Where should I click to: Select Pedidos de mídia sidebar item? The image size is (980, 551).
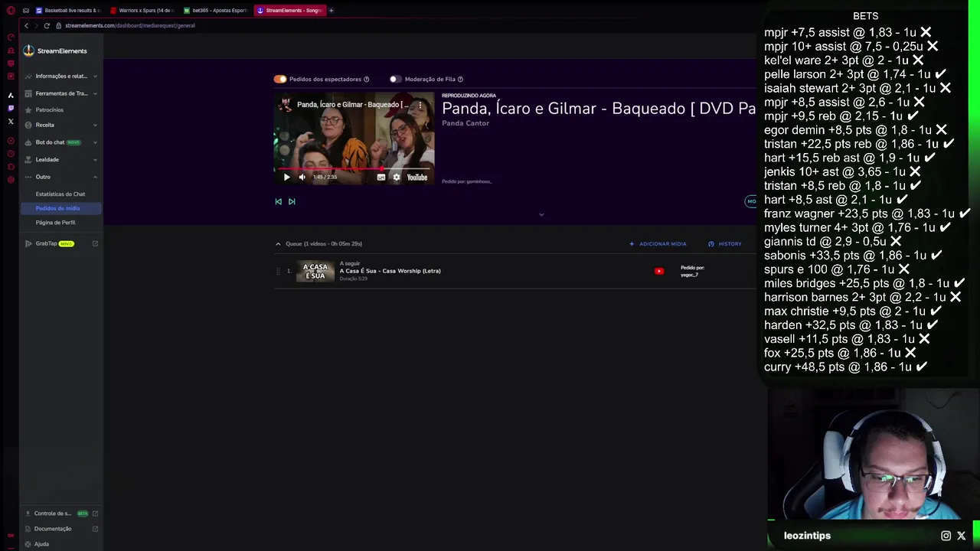[x=60, y=208]
